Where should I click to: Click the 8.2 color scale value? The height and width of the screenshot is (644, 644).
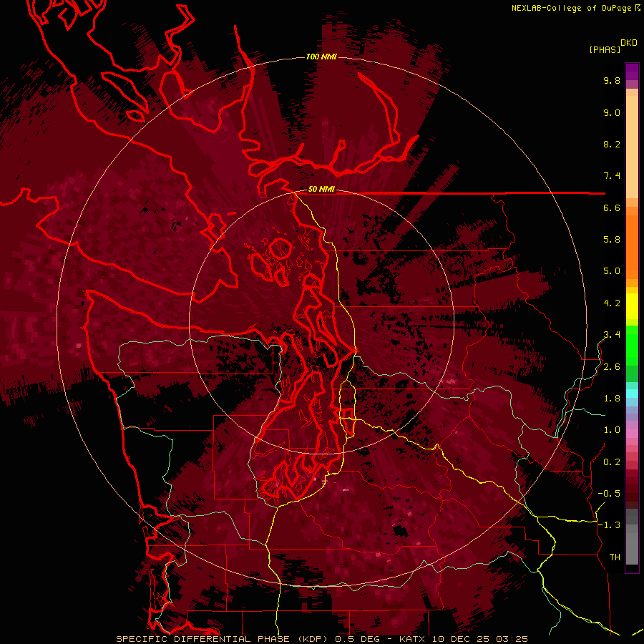[x=612, y=144]
